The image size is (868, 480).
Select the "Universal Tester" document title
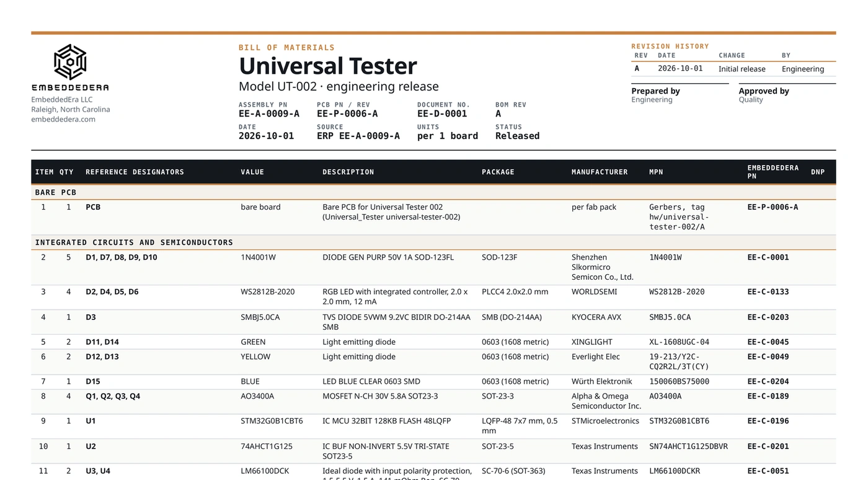(x=328, y=66)
